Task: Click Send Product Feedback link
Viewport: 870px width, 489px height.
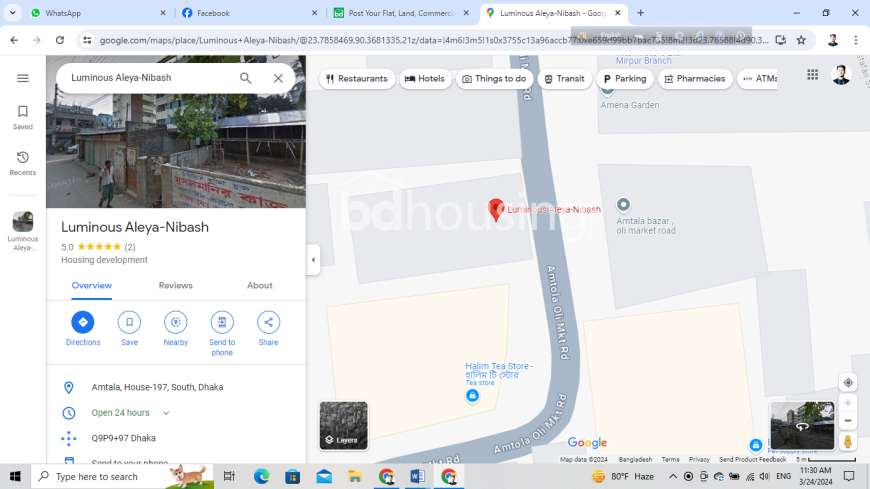Action: pyautogui.click(x=752, y=460)
